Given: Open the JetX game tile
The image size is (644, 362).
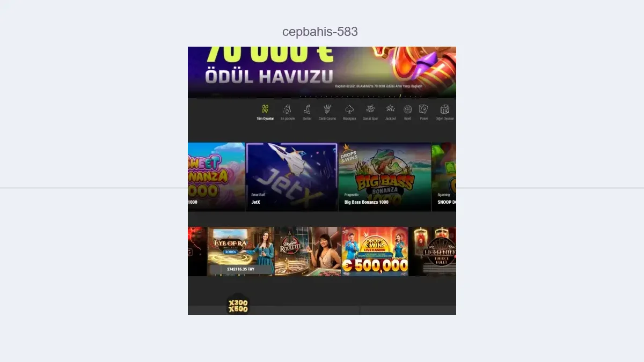Looking at the screenshot, I should click(292, 177).
